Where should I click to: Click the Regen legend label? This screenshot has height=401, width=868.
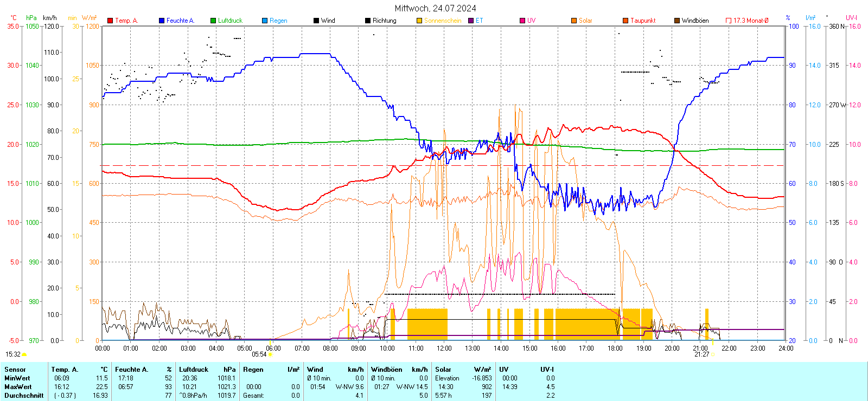click(x=278, y=21)
